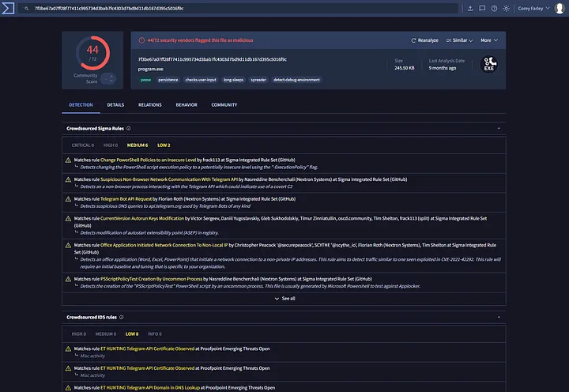Toggle the light theme sun icon

click(506, 9)
